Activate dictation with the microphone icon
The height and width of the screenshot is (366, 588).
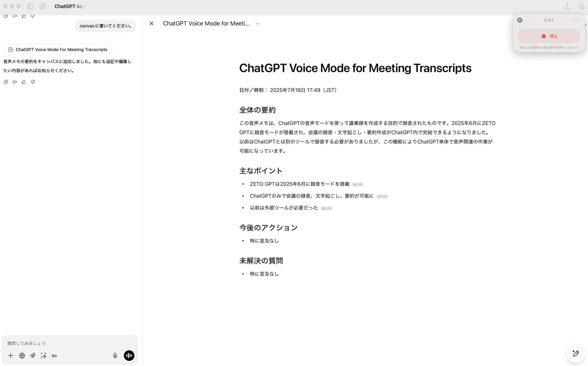115,356
